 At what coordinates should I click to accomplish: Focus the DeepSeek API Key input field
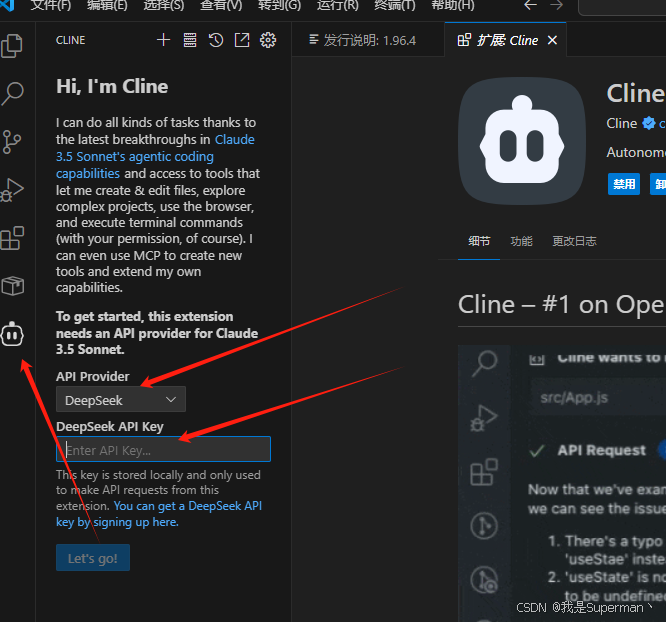(163, 450)
